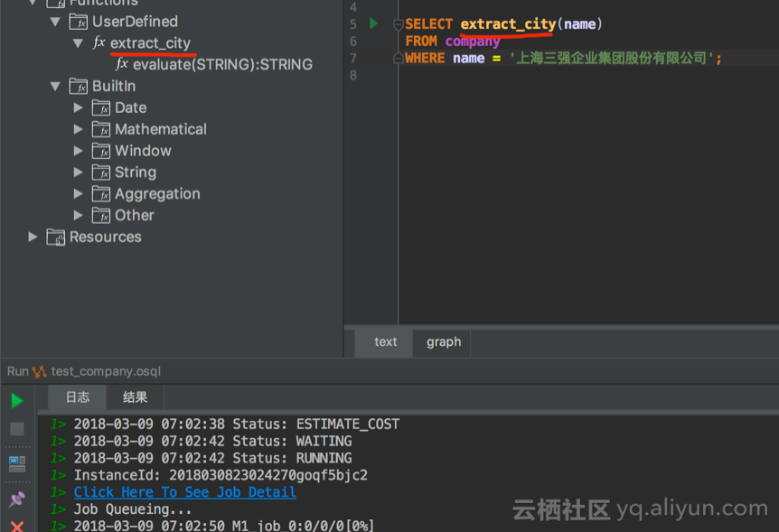The width and height of the screenshot is (779, 532).
Task: Click the extract_city call in the SQL editor
Action: click(x=508, y=23)
